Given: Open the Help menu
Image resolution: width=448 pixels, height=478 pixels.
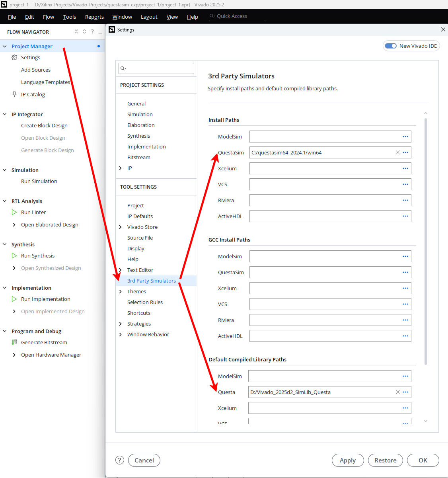Looking at the screenshot, I should [x=193, y=17].
